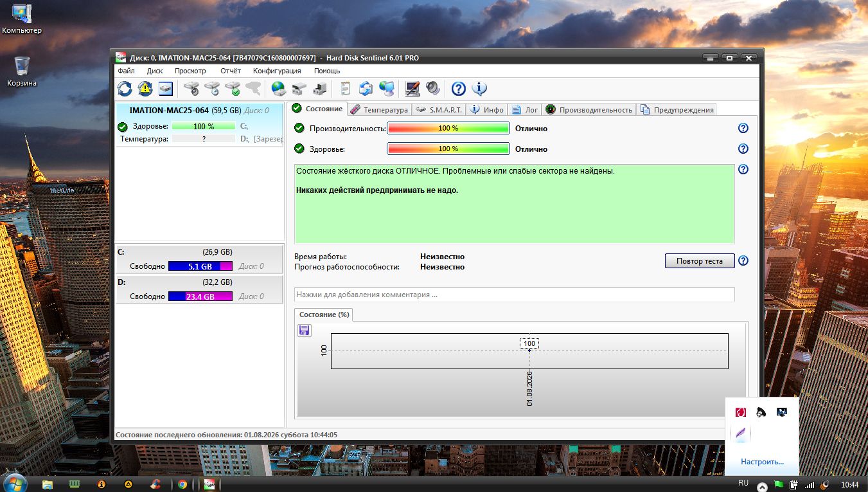
Task: Switch to the Лог tab
Action: (524, 109)
